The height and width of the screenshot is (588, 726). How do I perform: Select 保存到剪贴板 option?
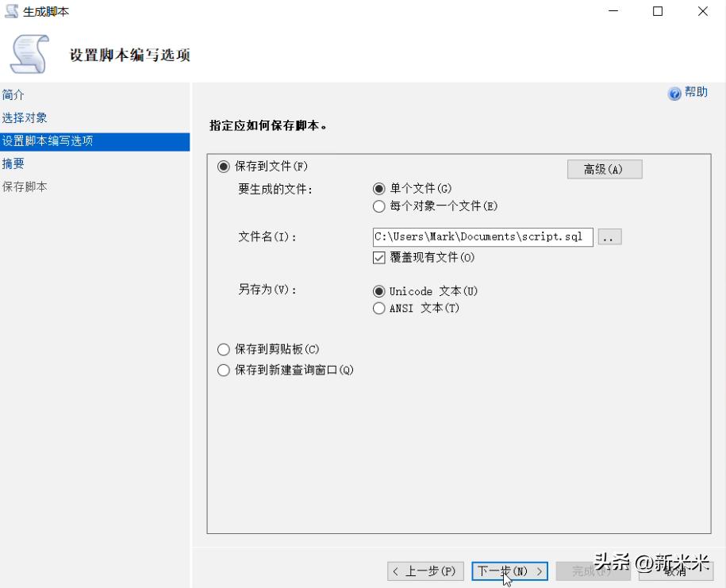tap(224, 348)
